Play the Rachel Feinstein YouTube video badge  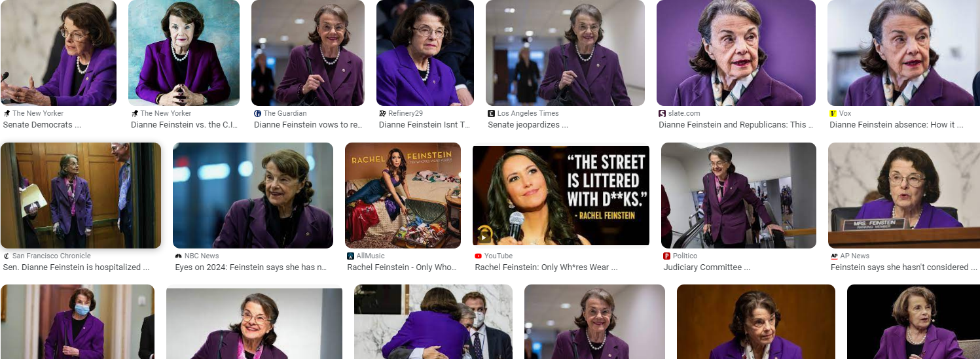pyautogui.click(x=484, y=233)
